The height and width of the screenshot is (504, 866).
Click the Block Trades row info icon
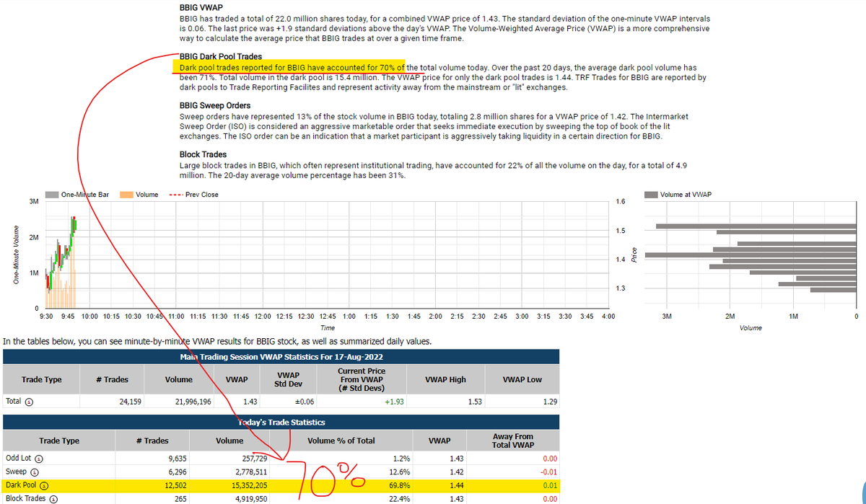click(x=52, y=499)
